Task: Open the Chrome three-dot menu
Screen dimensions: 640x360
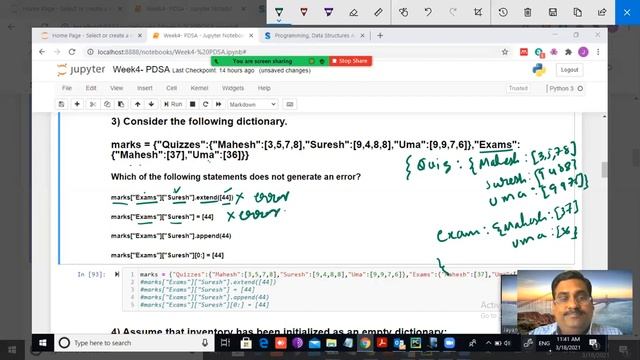Action: click(598, 52)
